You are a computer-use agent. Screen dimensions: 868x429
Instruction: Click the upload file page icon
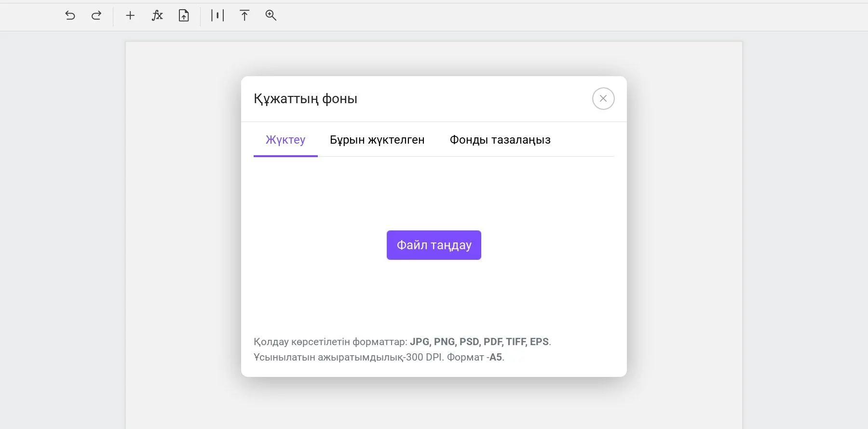(184, 15)
